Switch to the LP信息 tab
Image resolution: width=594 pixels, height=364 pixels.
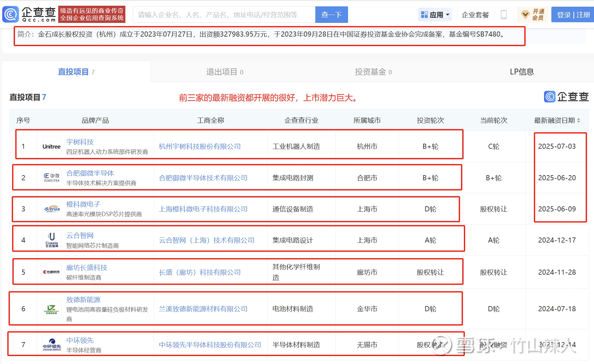click(x=522, y=72)
